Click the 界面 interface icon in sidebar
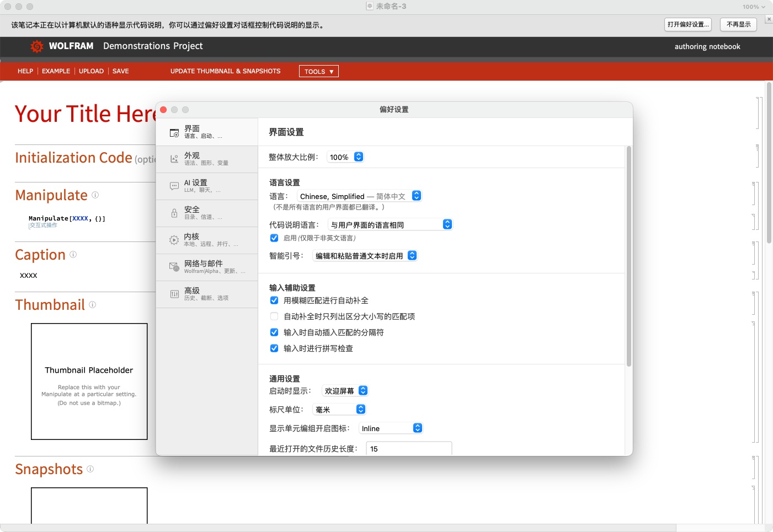This screenshot has width=773, height=532. (174, 132)
